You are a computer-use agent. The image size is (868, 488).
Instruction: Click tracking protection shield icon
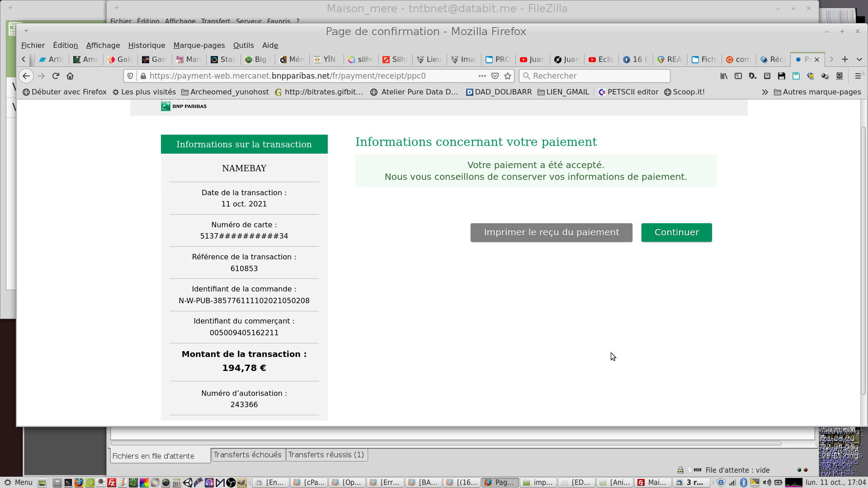click(x=130, y=76)
